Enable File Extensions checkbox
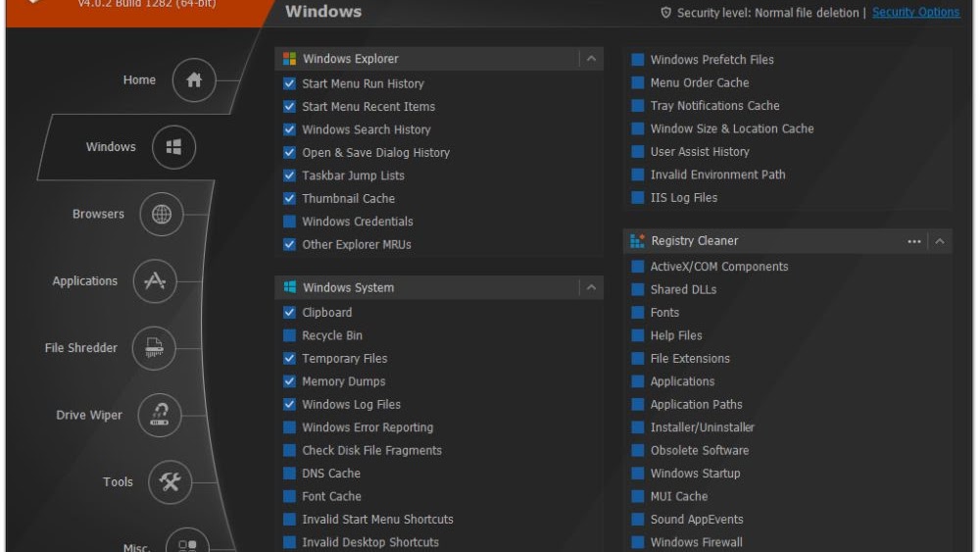Image resolution: width=980 pixels, height=552 pixels. tap(638, 358)
